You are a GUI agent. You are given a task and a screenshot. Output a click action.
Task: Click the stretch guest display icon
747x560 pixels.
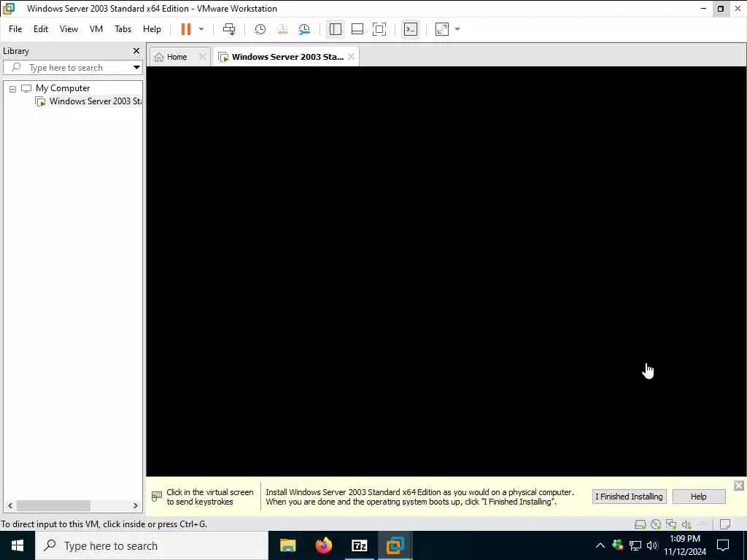(442, 29)
